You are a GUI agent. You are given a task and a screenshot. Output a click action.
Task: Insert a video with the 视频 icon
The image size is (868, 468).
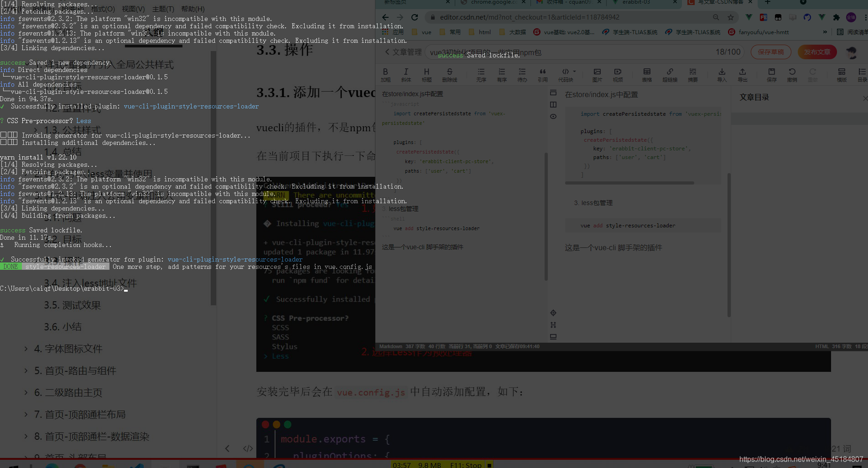[618, 75]
